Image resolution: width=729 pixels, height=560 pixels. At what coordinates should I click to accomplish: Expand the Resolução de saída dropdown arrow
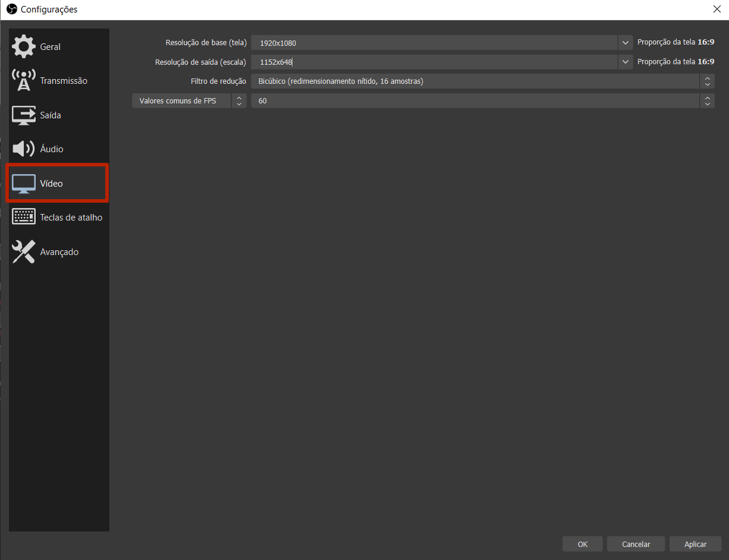pyautogui.click(x=625, y=62)
